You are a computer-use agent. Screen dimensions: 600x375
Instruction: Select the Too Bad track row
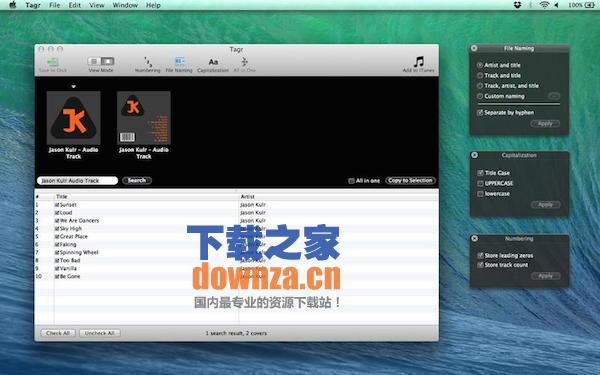[236, 260]
